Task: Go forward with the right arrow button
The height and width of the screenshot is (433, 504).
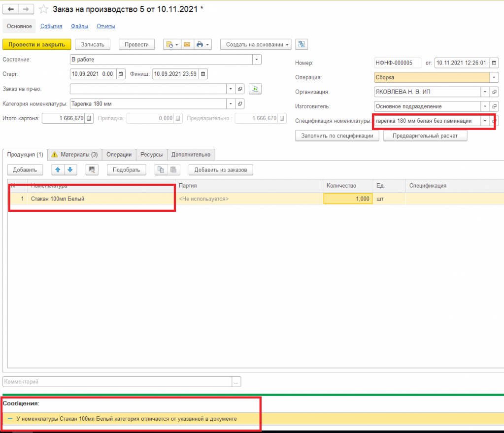Action: click(x=26, y=9)
